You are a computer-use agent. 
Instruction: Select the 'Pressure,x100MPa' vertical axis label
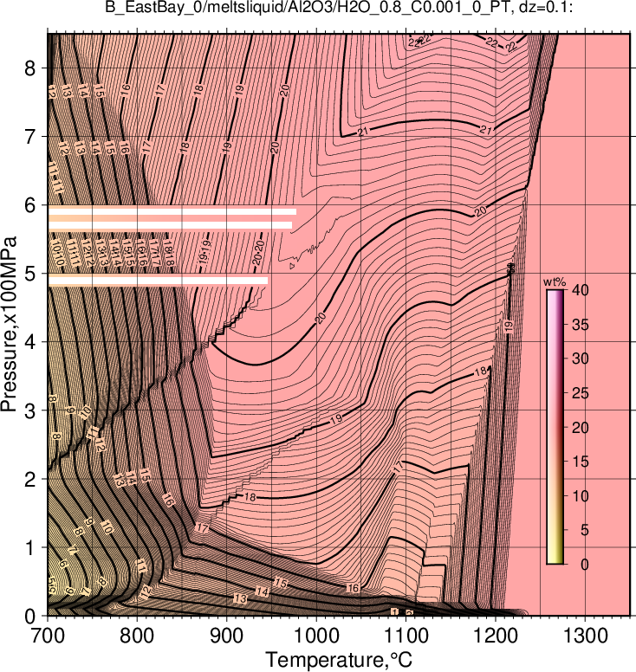(9, 324)
